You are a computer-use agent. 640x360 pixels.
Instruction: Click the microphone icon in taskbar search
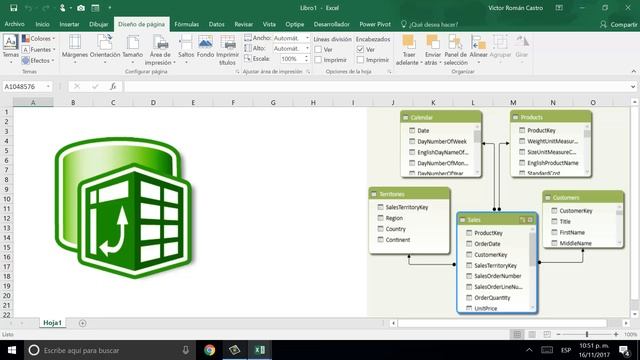(x=186, y=350)
